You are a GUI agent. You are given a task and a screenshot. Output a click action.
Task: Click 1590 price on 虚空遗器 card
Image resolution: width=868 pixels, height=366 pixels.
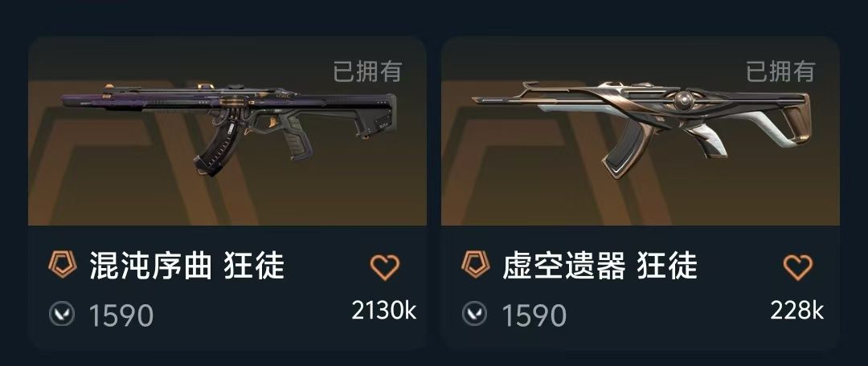pyautogui.click(x=534, y=315)
